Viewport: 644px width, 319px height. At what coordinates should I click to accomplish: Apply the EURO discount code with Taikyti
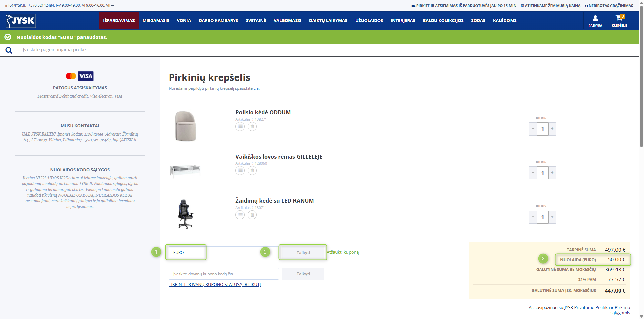pos(303,252)
